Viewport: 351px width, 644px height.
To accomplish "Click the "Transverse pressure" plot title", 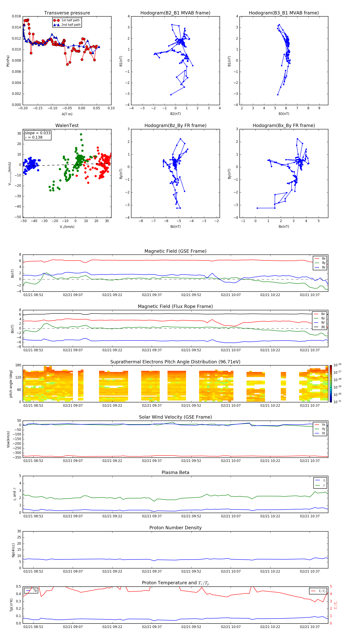I will tap(67, 13).
